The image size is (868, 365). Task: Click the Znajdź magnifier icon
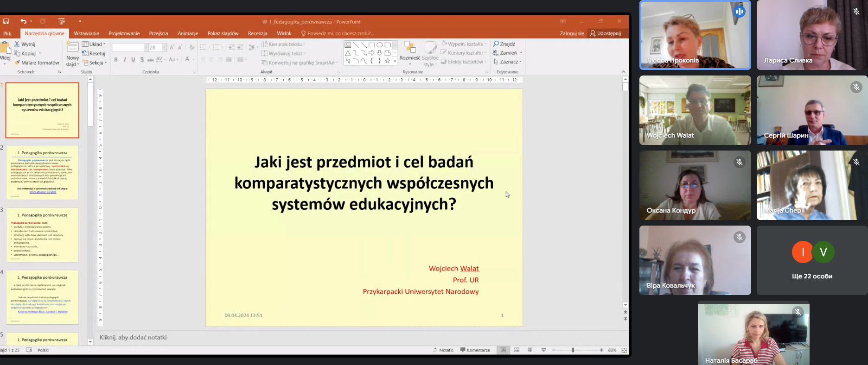click(x=496, y=44)
